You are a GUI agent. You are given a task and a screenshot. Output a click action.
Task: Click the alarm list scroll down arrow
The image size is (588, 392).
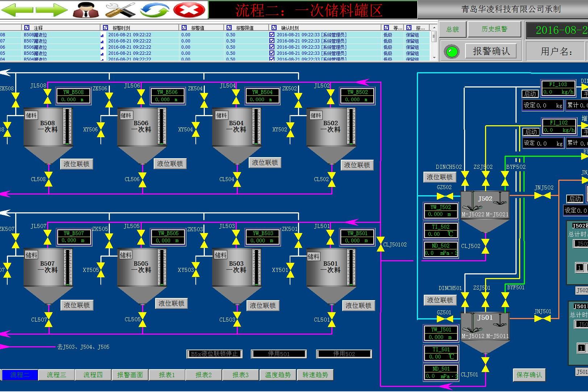click(x=434, y=57)
